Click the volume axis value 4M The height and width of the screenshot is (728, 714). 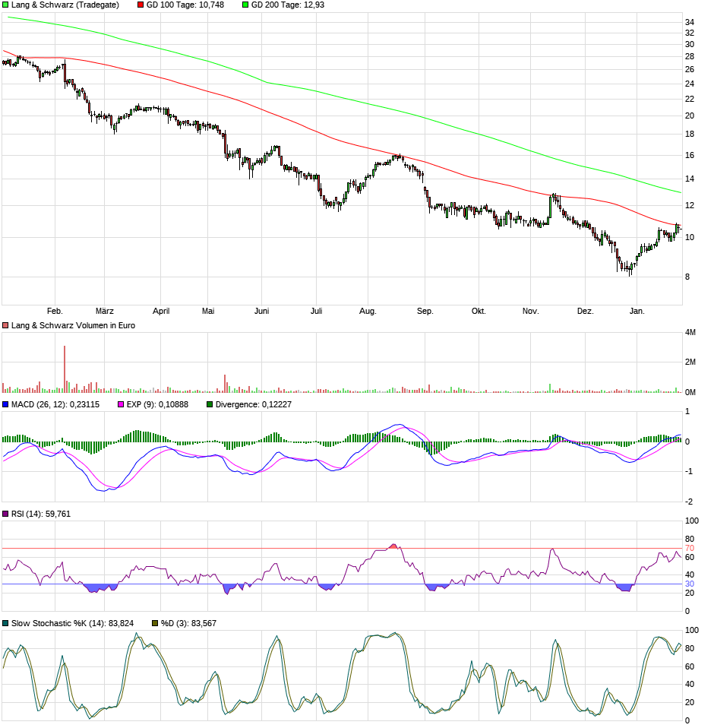tap(690, 333)
